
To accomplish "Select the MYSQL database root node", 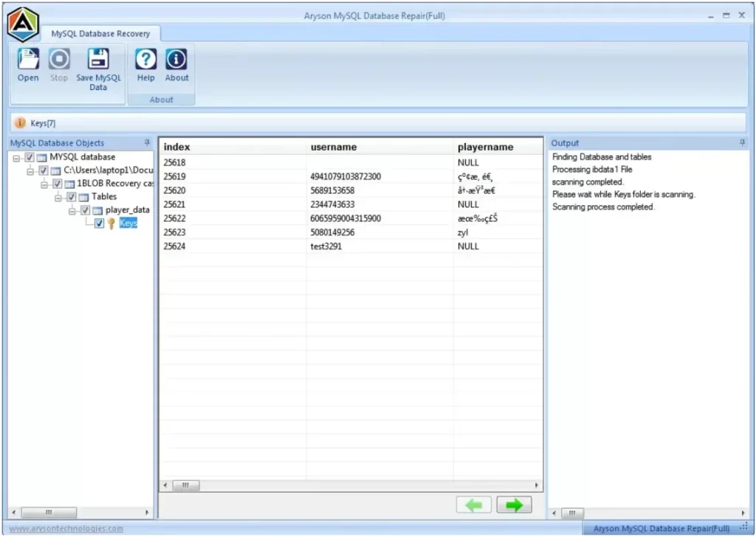I will [x=83, y=157].
